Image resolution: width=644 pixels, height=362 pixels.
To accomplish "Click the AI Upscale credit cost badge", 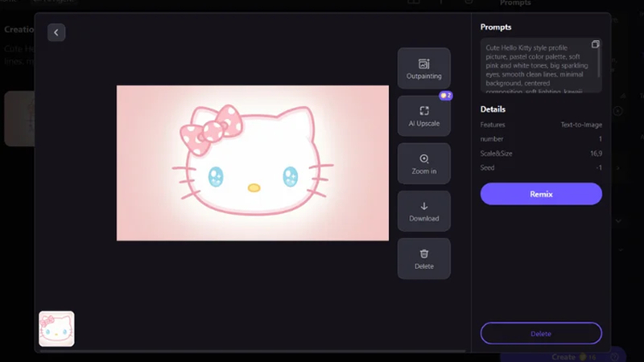I will (x=446, y=95).
